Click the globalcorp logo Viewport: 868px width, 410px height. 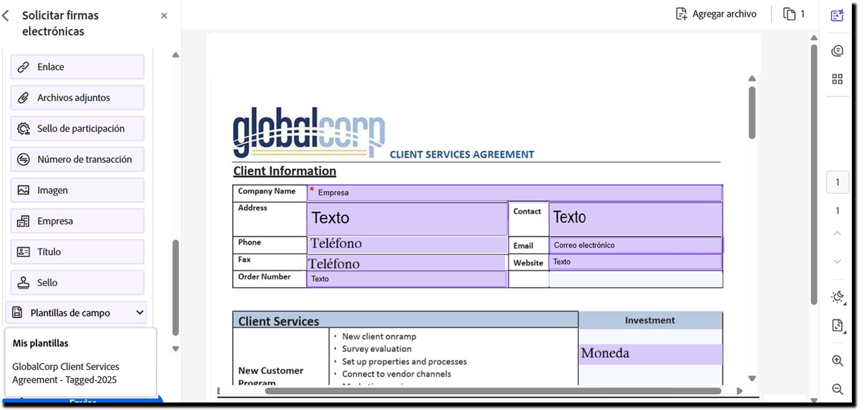point(309,133)
